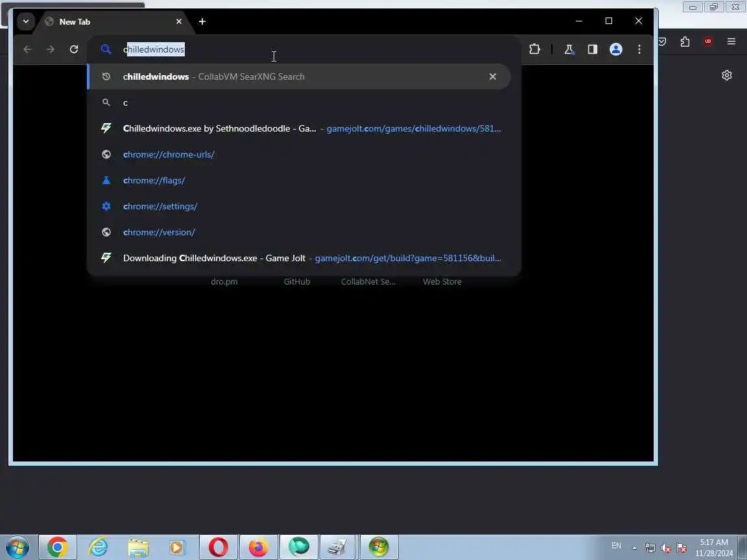Open chrome://chrome-urls/ suggestion

tap(299, 154)
